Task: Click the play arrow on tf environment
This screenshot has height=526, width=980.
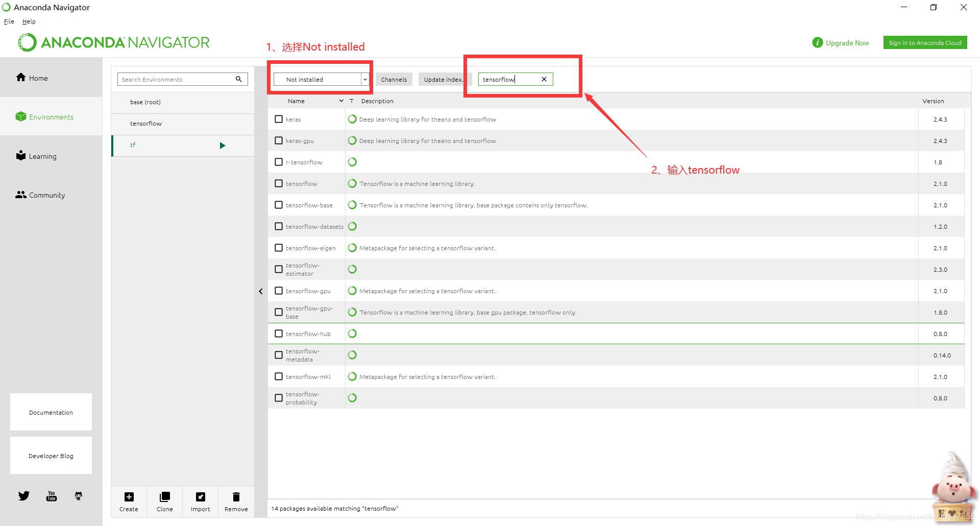Action: pos(223,146)
